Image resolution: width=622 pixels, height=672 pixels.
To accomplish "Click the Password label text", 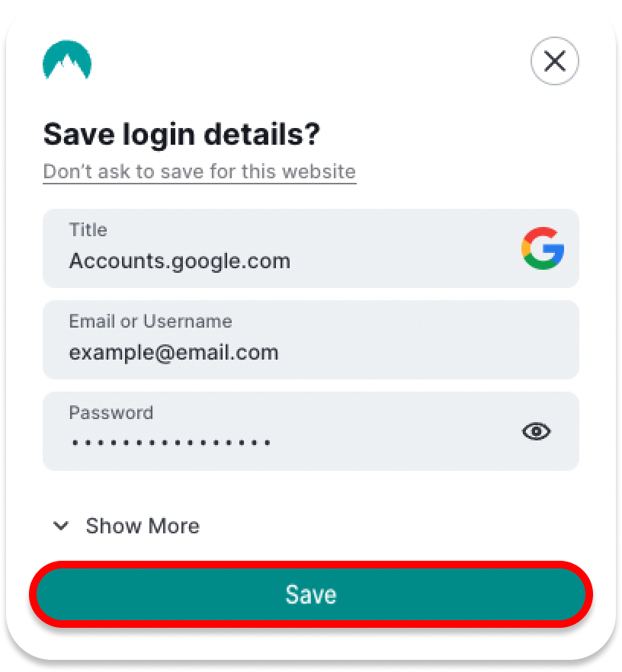I will (x=111, y=413).
